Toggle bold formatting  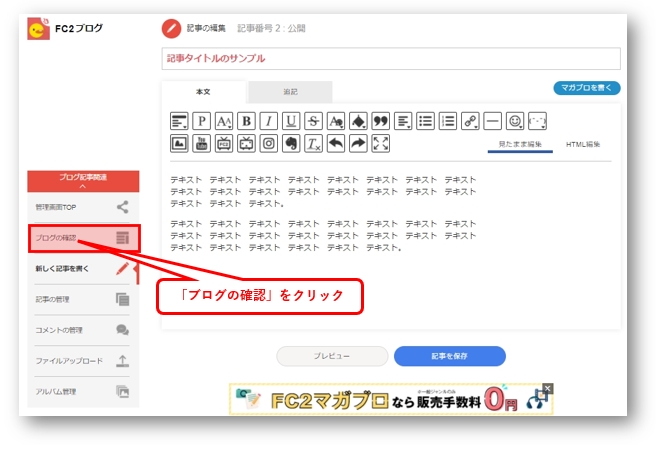(x=246, y=121)
